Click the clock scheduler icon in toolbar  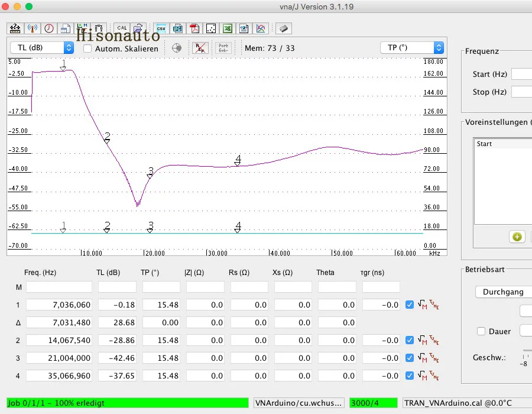[x=49, y=28]
